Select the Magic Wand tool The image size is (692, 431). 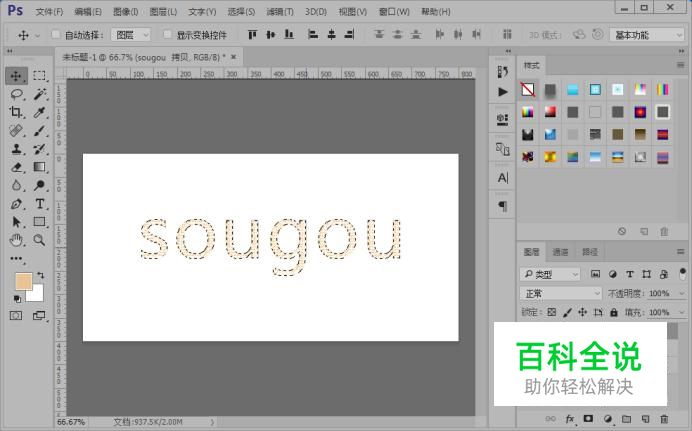click(x=40, y=94)
